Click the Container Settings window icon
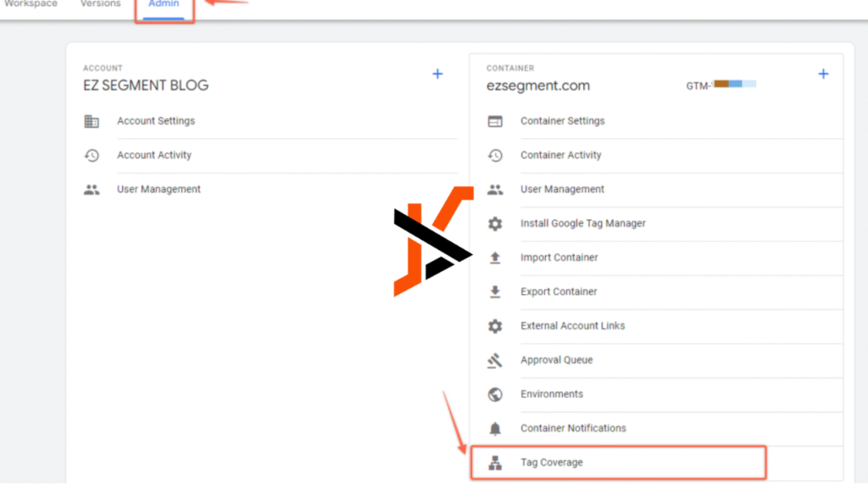The height and width of the screenshot is (488, 868). tap(495, 121)
